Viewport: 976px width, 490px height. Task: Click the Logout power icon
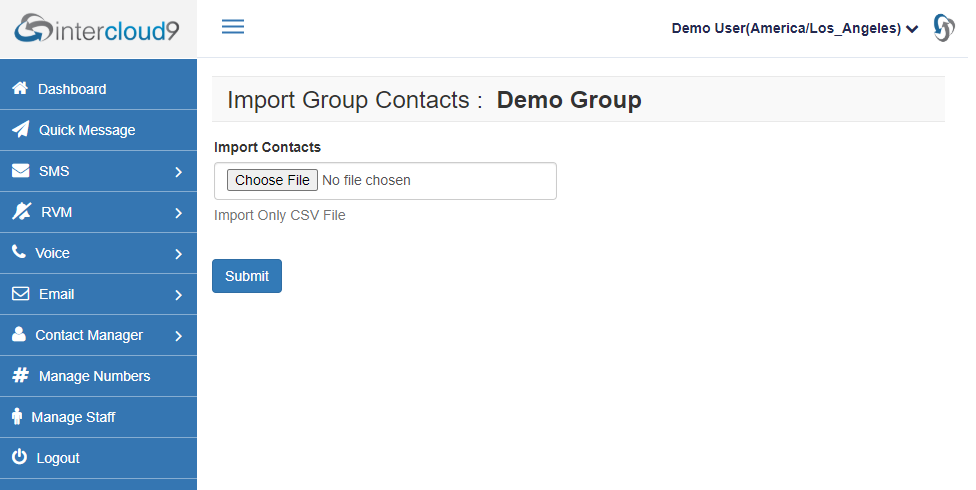coord(19,456)
